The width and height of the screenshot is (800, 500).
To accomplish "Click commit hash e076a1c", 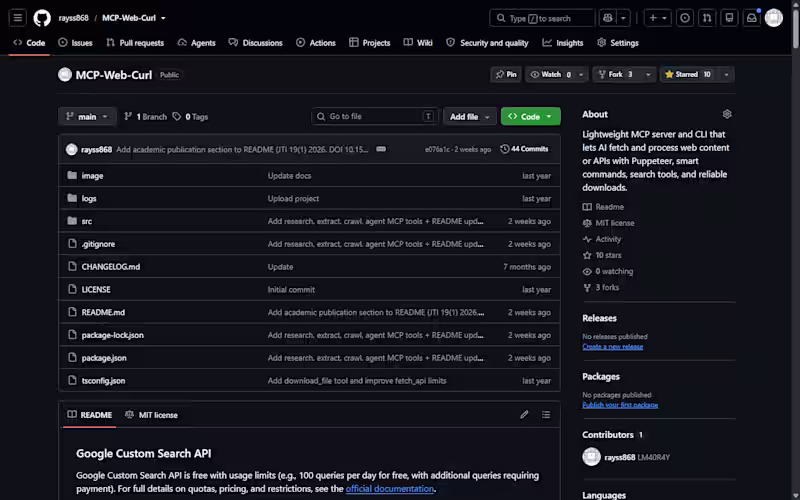I will [437, 149].
